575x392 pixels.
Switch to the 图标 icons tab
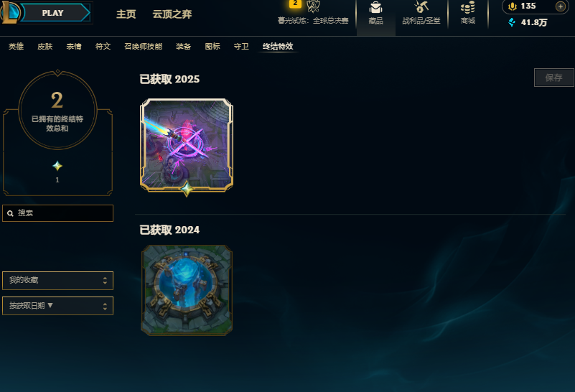(x=212, y=46)
